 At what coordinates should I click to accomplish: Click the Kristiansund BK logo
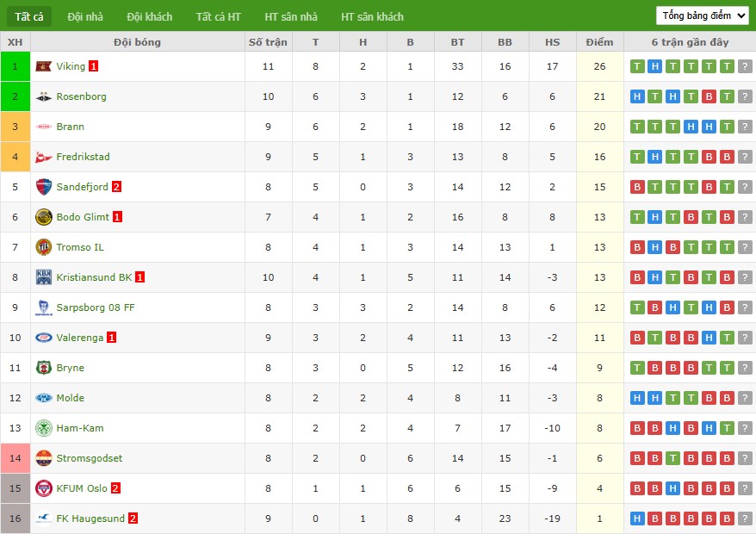pyautogui.click(x=43, y=277)
